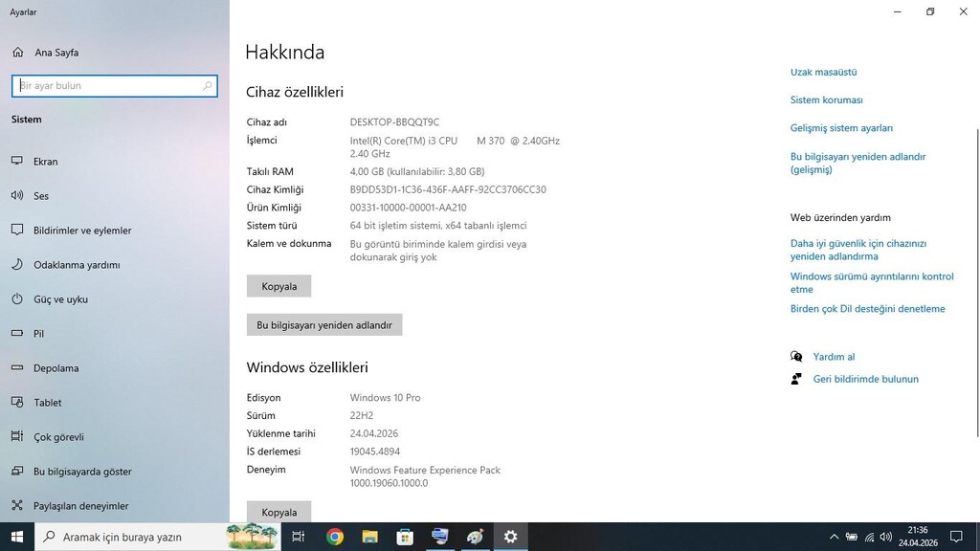Open Task View on the taskbar
Screen dimensions: 980x551
coord(299,537)
